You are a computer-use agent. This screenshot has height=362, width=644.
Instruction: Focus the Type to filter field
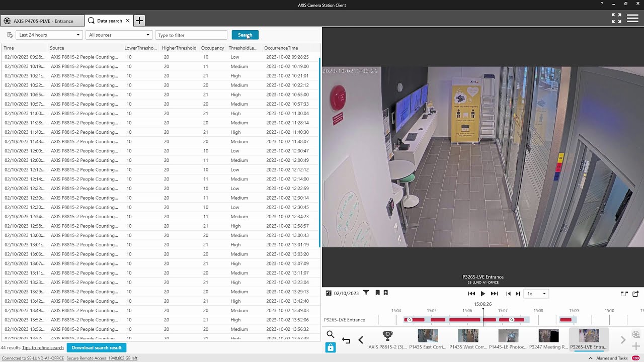[191, 35]
